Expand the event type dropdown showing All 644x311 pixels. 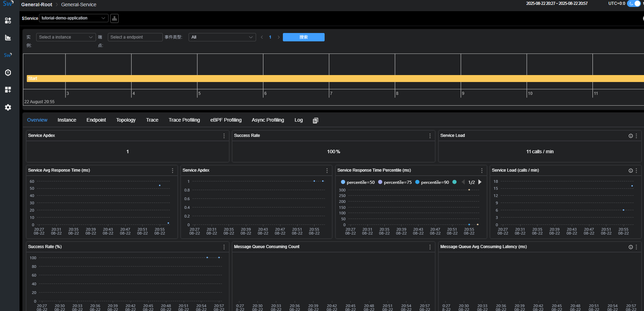point(222,37)
